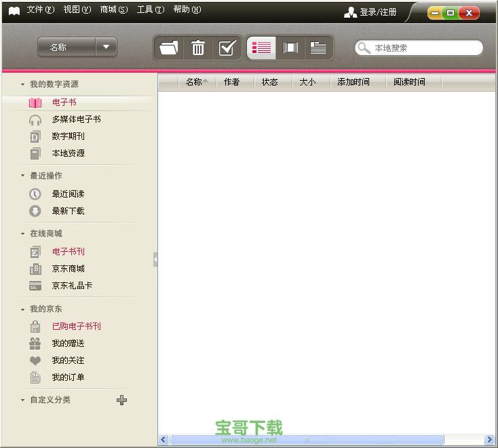Viewport: 498px width, 448px height.
Task: Sort by the 阅读时间 column header
Action: (413, 82)
